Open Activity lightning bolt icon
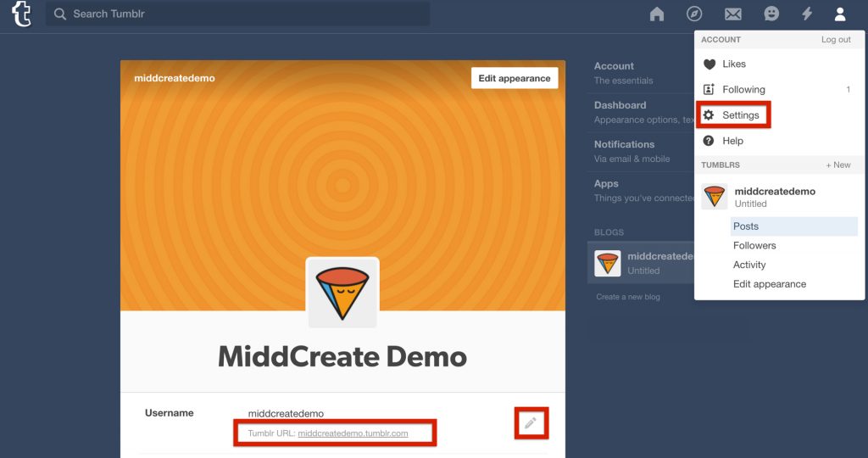The height and width of the screenshot is (458, 868). (x=806, y=14)
